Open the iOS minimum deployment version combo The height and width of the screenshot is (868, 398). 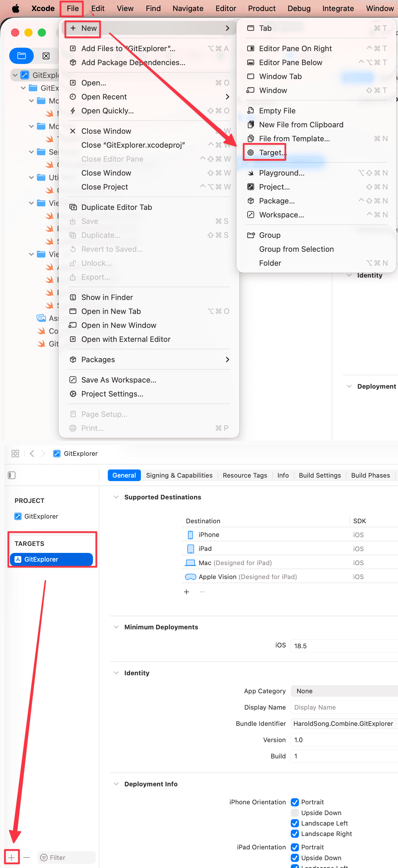pos(344,646)
